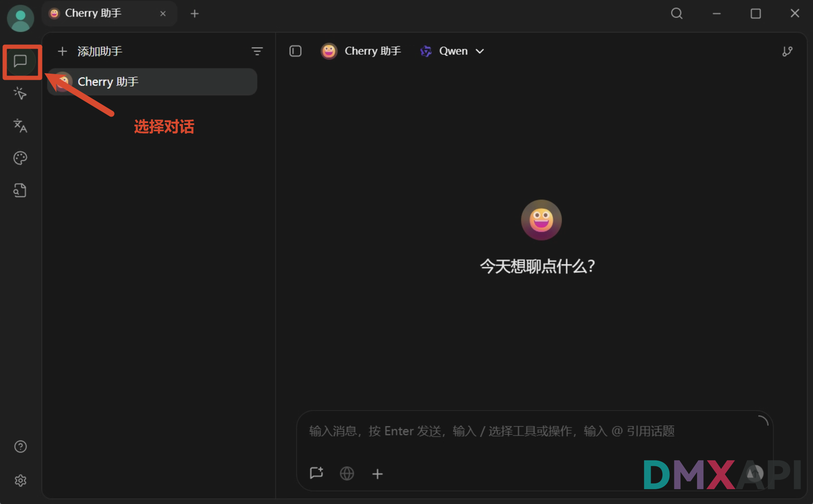Image resolution: width=813 pixels, height=504 pixels.
Task: Open the sparkle agents sidebar icon
Action: point(20,93)
